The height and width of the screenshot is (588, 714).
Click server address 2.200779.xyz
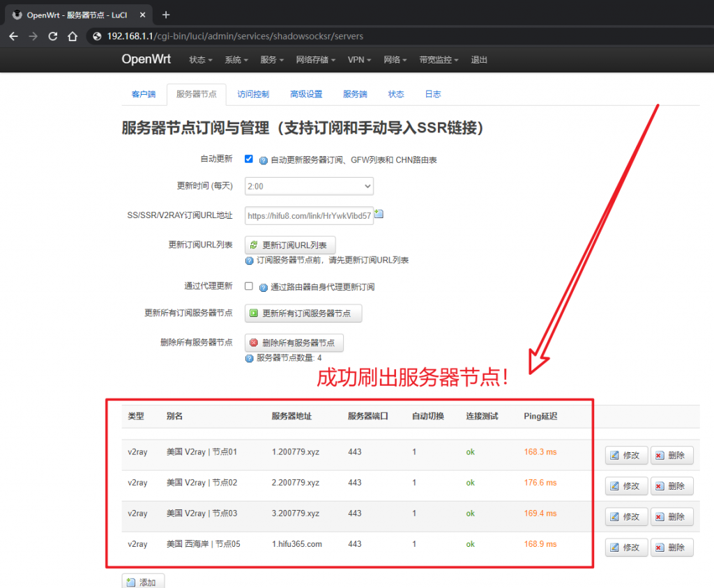tap(296, 482)
